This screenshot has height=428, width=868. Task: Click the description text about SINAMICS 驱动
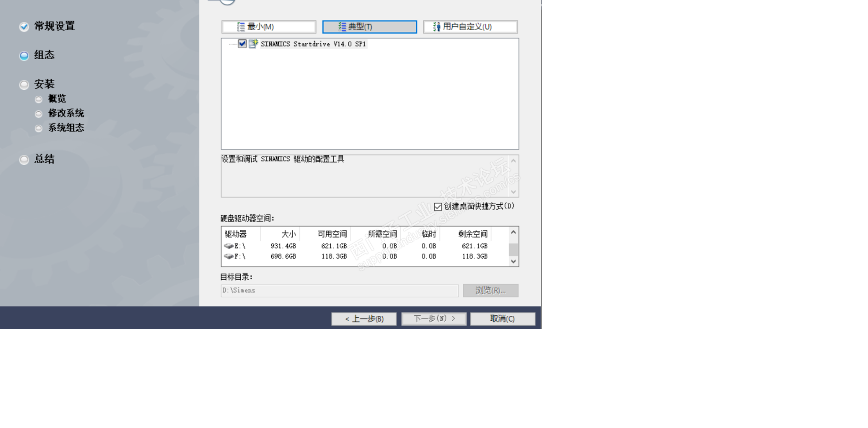coord(283,159)
